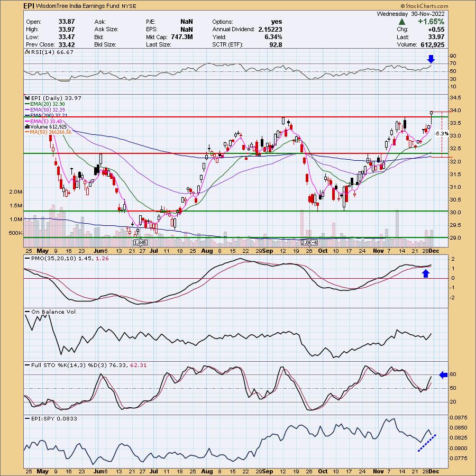Click the 0.0775 EPI:SPY axis label
The image size is (476, 476).
(x=458, y=459)
